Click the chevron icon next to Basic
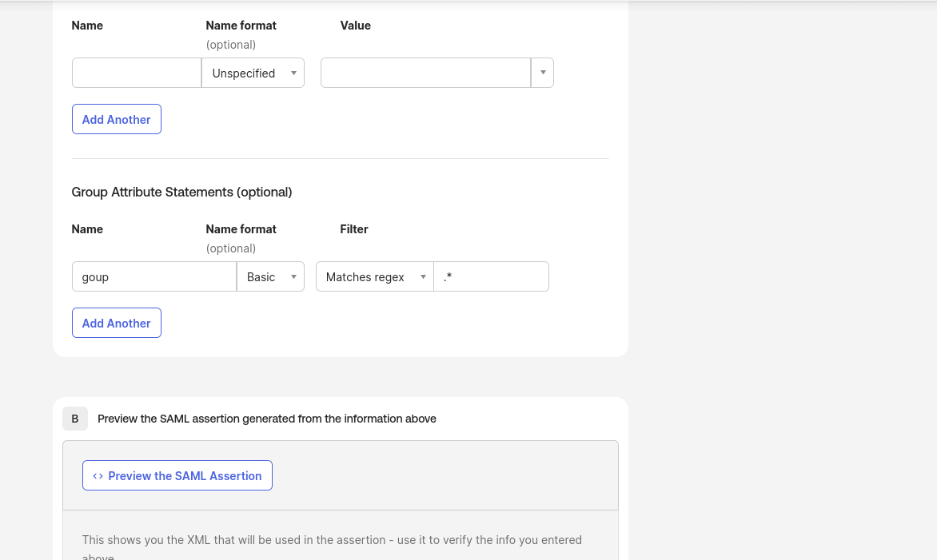937x560 pixels. coord(293,276)
